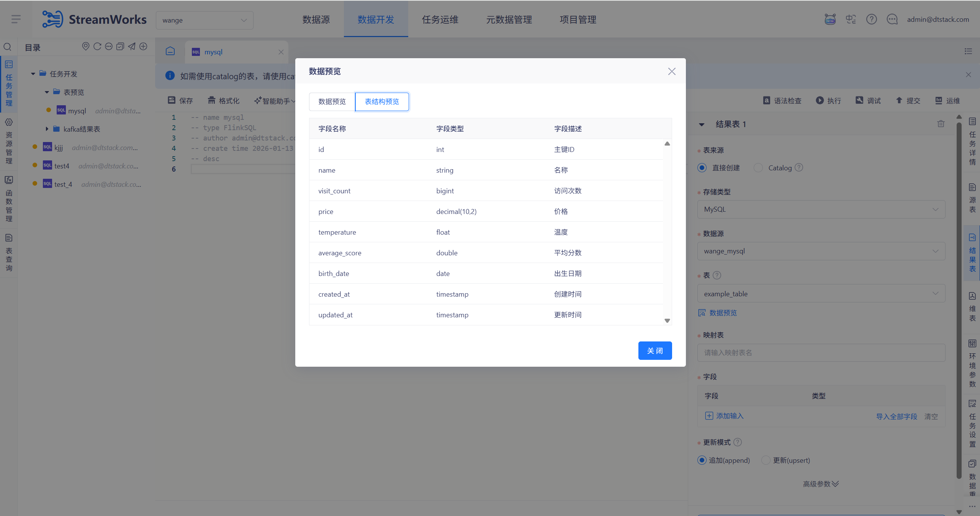The width and height of the screenshot is (980, 516).
Task: Open the wange project dropdown
Action: [205, 20]
